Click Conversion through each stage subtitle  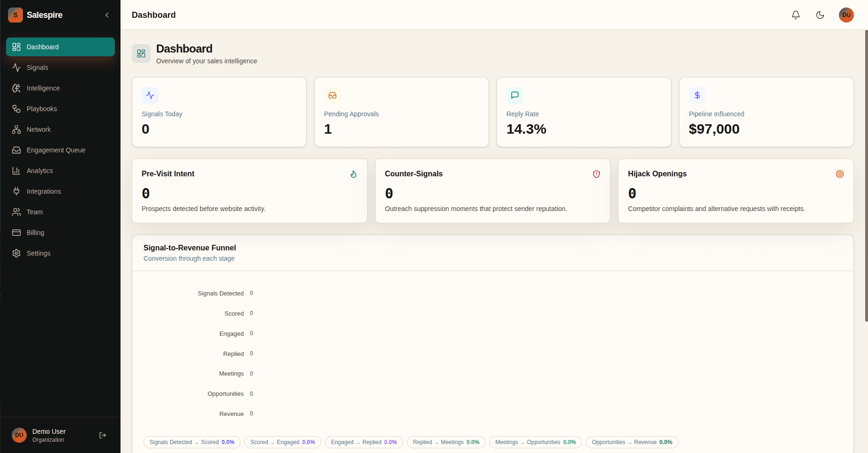(x=189, y=258)
